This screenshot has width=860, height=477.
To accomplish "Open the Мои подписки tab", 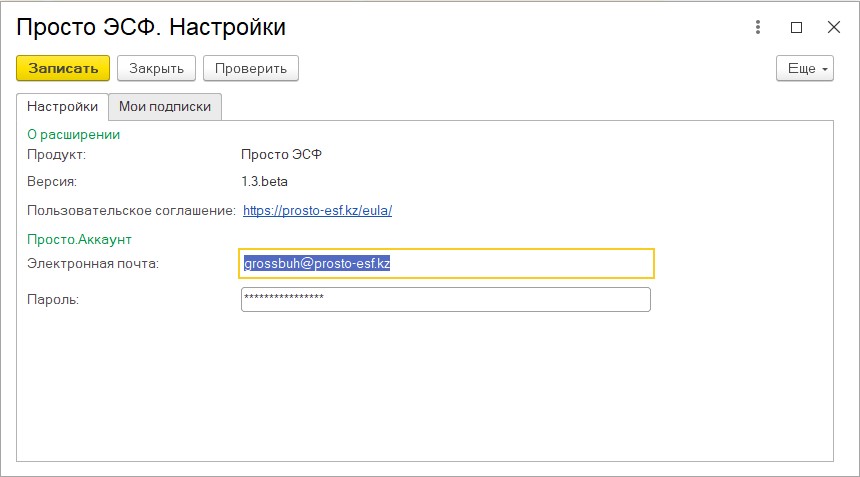I will pyautogui.click(x=165, y=106).
